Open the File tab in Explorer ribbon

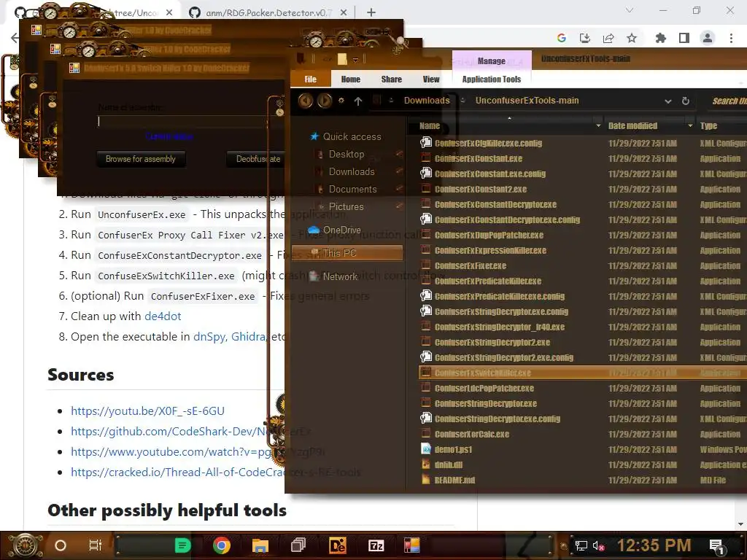[311, 79]
